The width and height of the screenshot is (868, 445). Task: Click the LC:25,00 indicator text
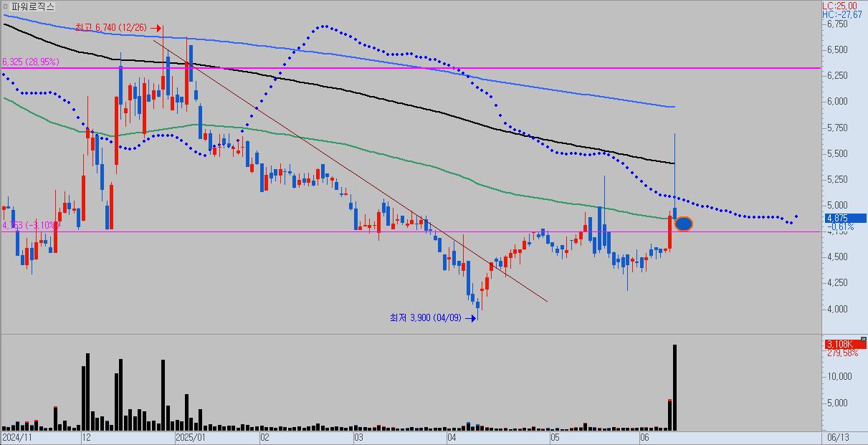[840, 6]
